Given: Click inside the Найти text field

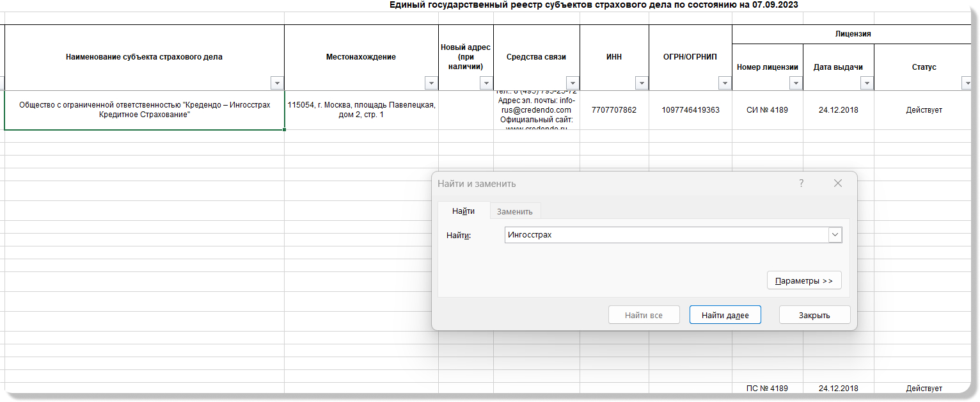Looking at the screenshot, I should coord(665,235).
